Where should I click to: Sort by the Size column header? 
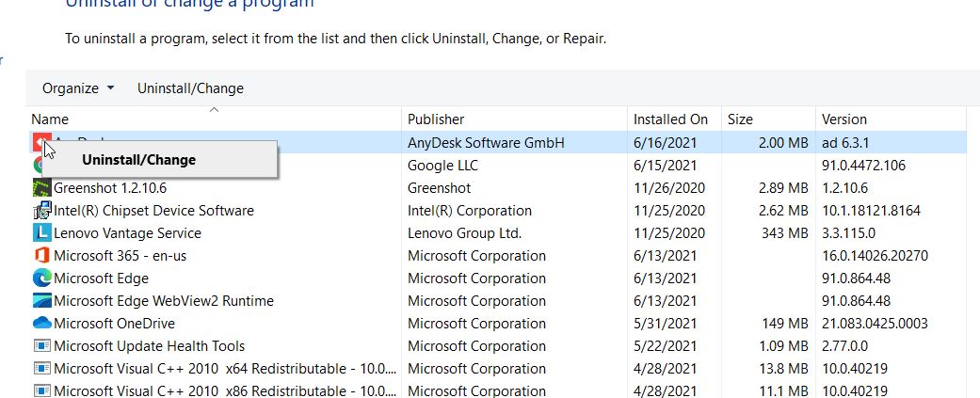740,119
